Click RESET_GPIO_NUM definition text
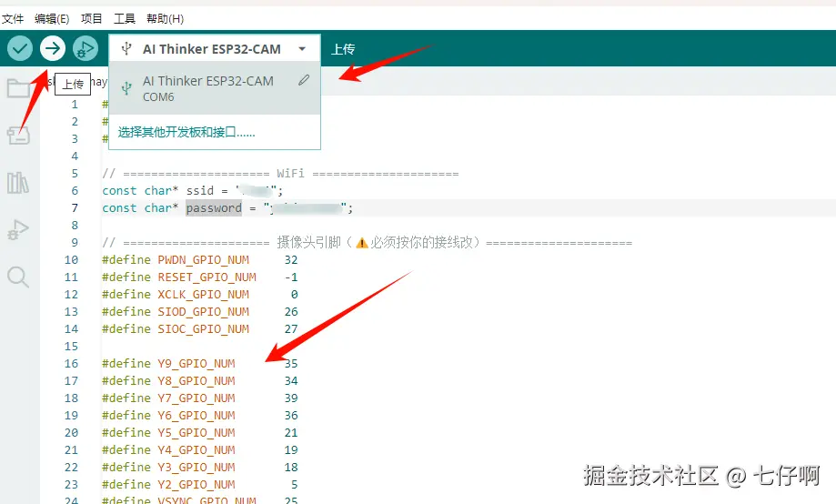Viewport: 836px width, 504px height. [x=206, y=277]
